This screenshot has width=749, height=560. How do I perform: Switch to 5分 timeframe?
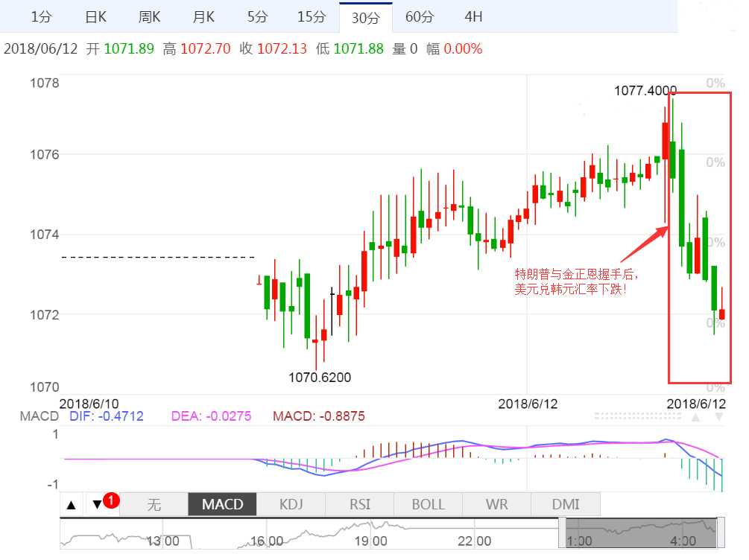coord(257,16)
